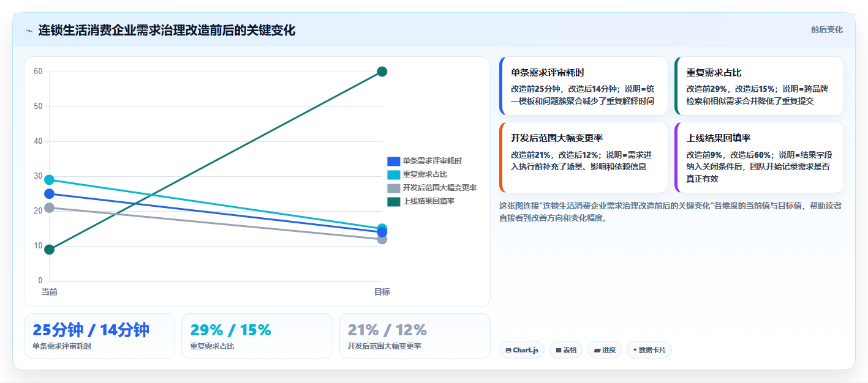Screen dimensions: 868x383
Task: Click the 前后变化 label in header
Action: coord(826,29)
